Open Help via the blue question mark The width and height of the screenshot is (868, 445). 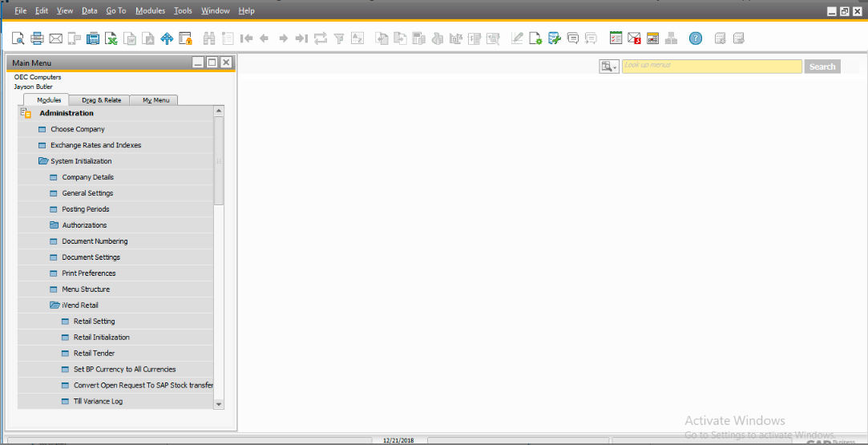pyautogui.click(x=696, y=38)
